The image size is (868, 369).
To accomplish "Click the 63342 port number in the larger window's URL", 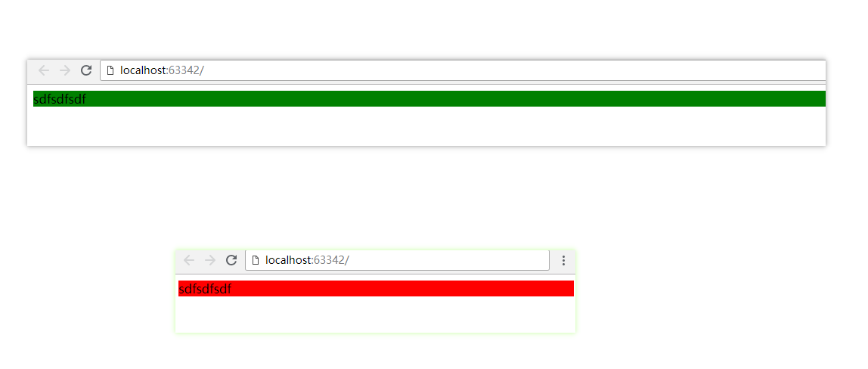I will coord(184,70).
